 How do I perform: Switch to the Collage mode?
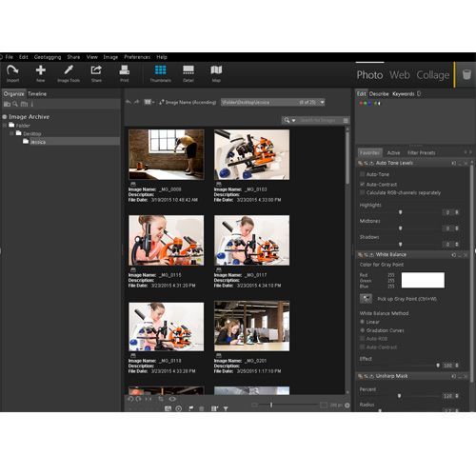(433, 75)
